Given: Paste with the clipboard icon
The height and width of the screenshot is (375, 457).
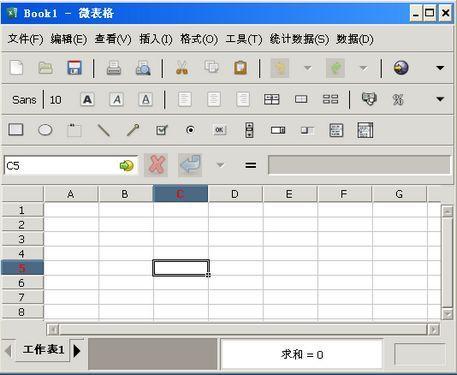Looking at the screenshot, I should 240,68.
